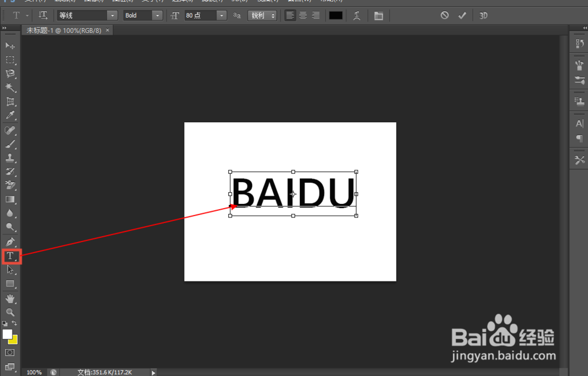The width and height of the screenshot is (588, 376).
Task: Change screen mode button
Action: click(x=10, y=367)
